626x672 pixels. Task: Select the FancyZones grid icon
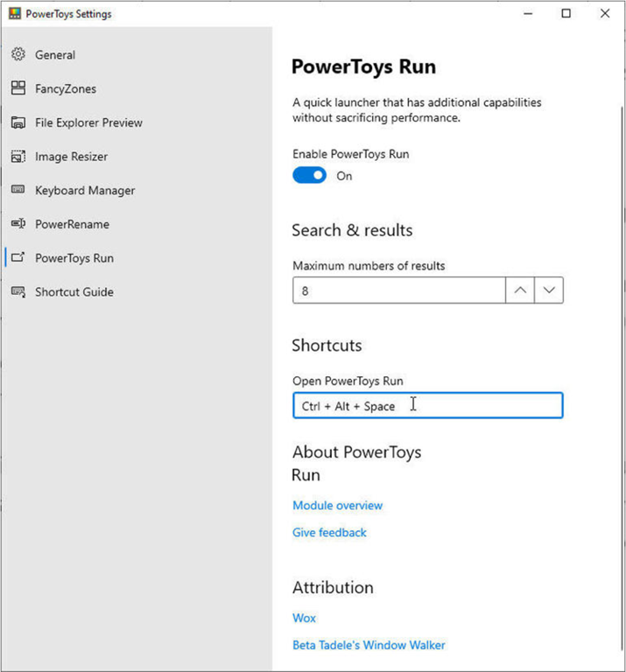pos(18,88)
